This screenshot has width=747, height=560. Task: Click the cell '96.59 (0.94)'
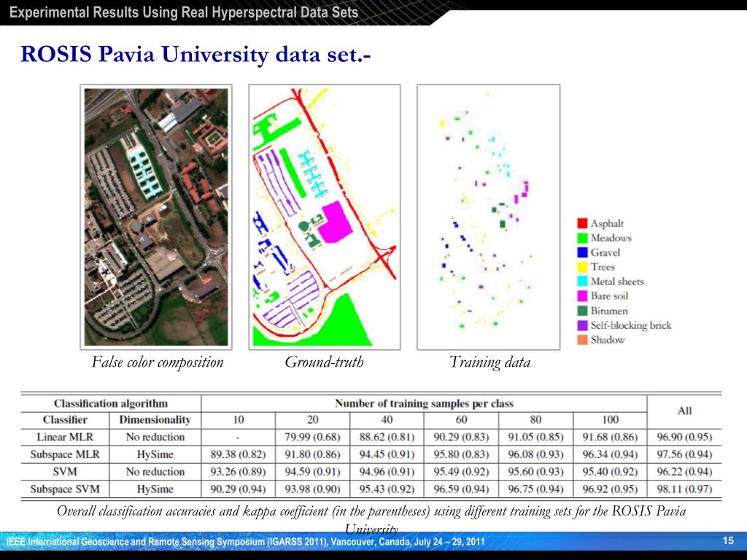tap(461, 489)
